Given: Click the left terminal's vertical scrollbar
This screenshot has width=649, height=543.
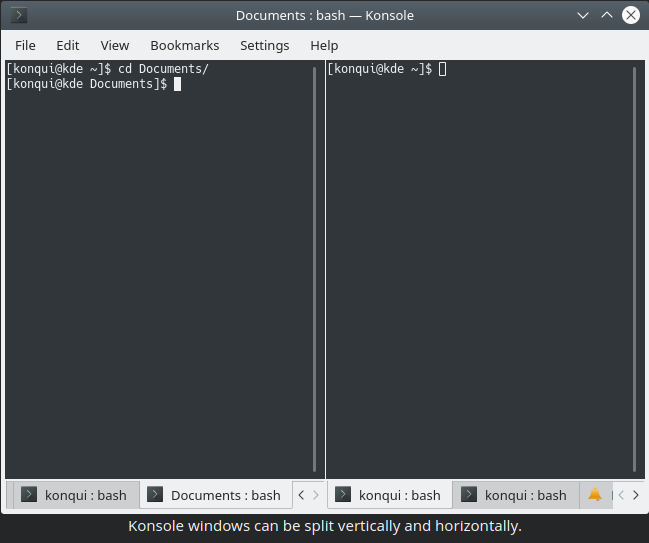Looking at the screenshot, I should pyautogui.click(x=315, y=269).
